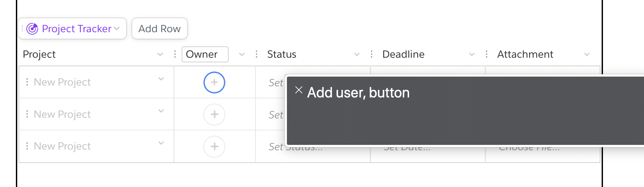Click the Project Tracker logo icon
Screen dimensions: 644x187
point(32,29)
